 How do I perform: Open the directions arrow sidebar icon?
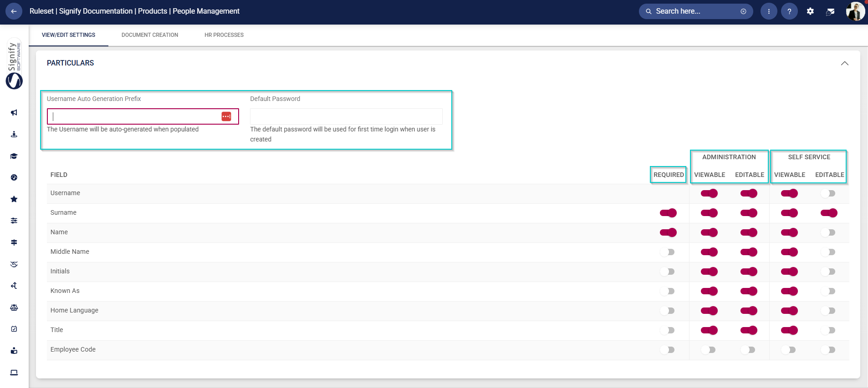pyautogui.click(x=14, y=286)
